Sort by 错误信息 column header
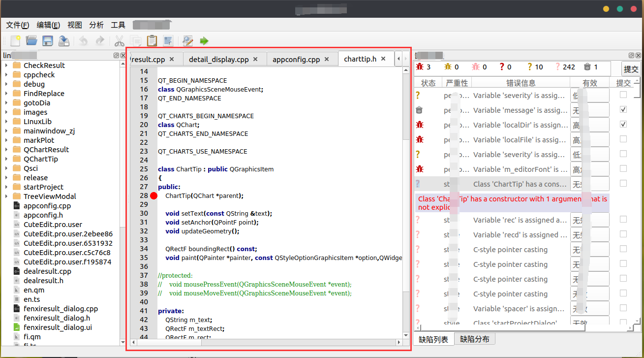The height and width of the screenshot is (358, 644). pyautogui.click(x=521, y=83)
